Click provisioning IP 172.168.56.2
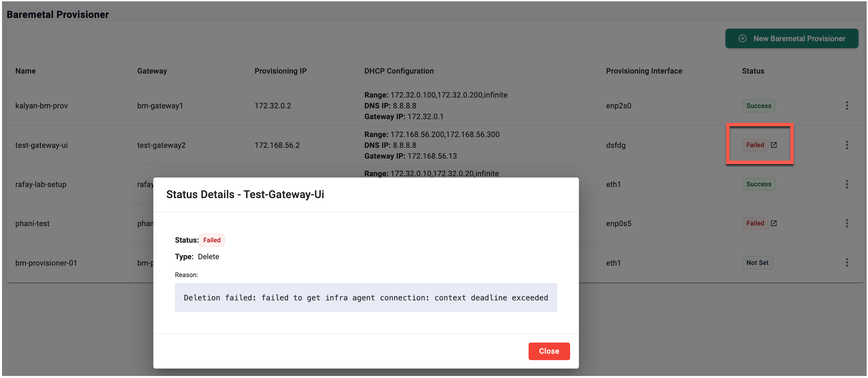This screenshot has height=378, width=868. tap(277, 145)
